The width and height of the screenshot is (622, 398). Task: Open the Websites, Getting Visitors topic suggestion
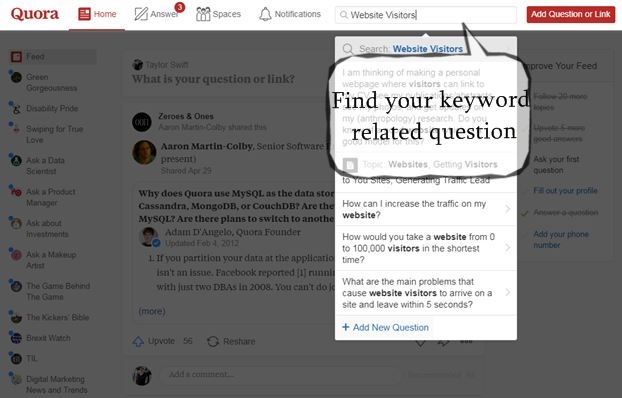426,172
